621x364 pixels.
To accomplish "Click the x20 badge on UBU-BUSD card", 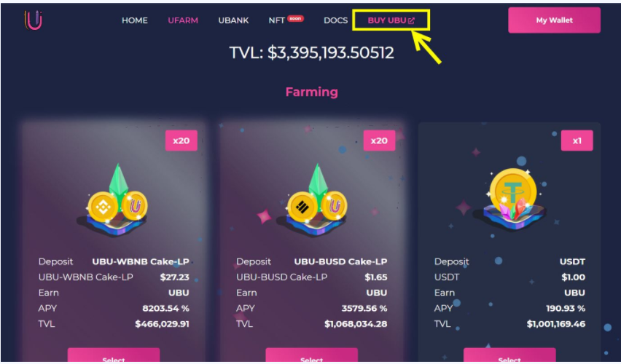I will pos(379,141).
